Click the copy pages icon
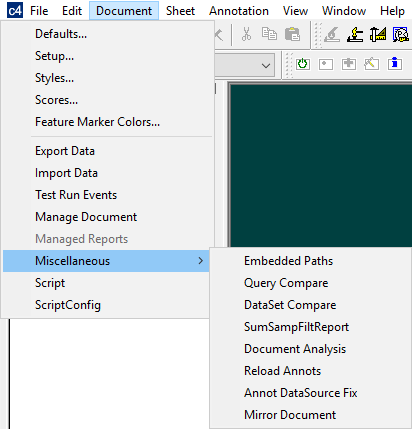412x429 pixels. click(x=269, y=34)
